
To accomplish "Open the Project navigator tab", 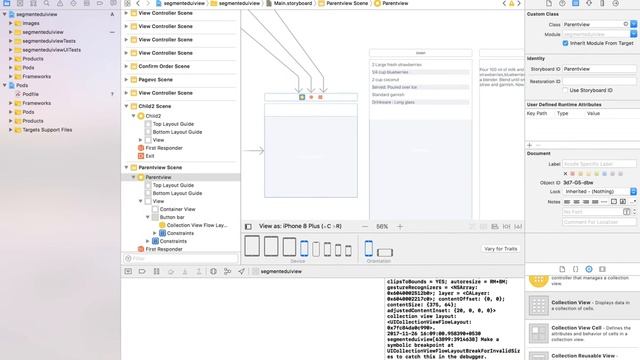I will [7, 3].
